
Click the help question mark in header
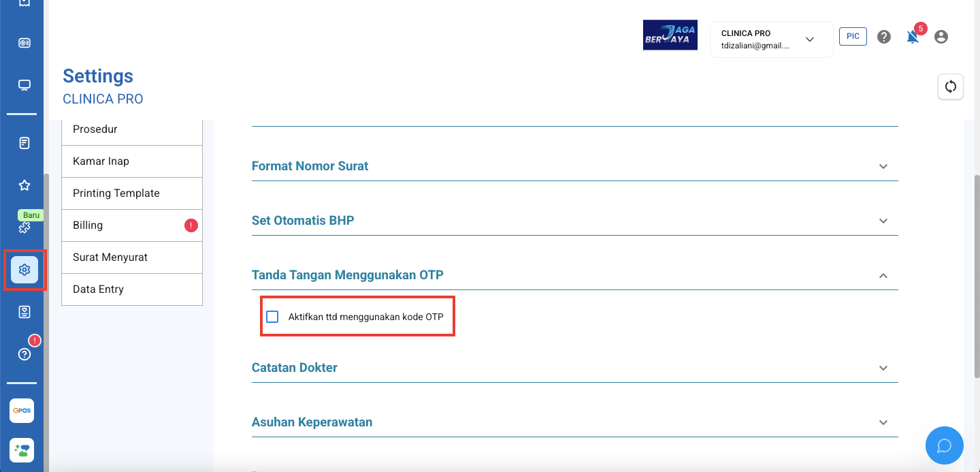click(x=884, y=37)
